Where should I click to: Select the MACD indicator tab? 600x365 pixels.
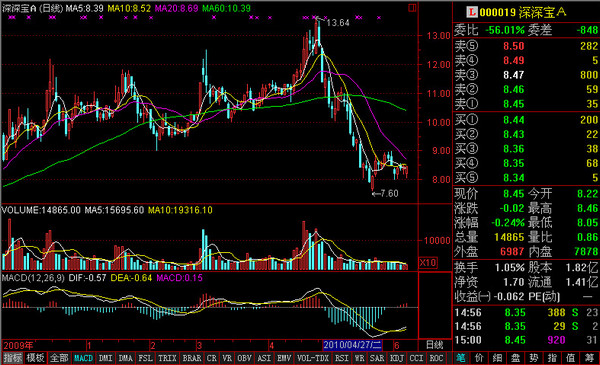point(83,358)
